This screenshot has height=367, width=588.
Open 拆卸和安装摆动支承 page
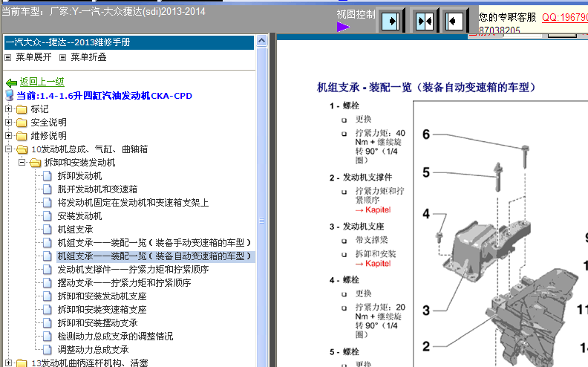(x=97, y=323)
